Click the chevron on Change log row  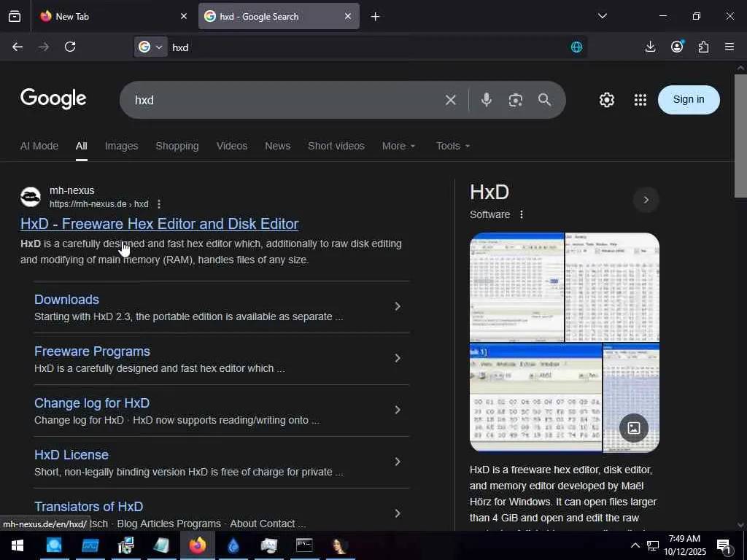pos(398,410)
